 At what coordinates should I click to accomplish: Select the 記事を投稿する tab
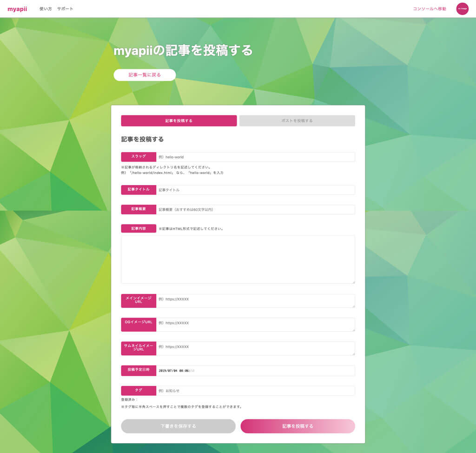click(179, 120)
